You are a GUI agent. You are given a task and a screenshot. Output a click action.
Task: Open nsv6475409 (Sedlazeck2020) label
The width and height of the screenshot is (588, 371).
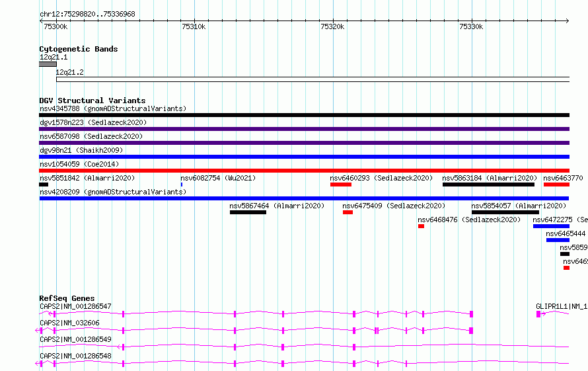[394, 206]
